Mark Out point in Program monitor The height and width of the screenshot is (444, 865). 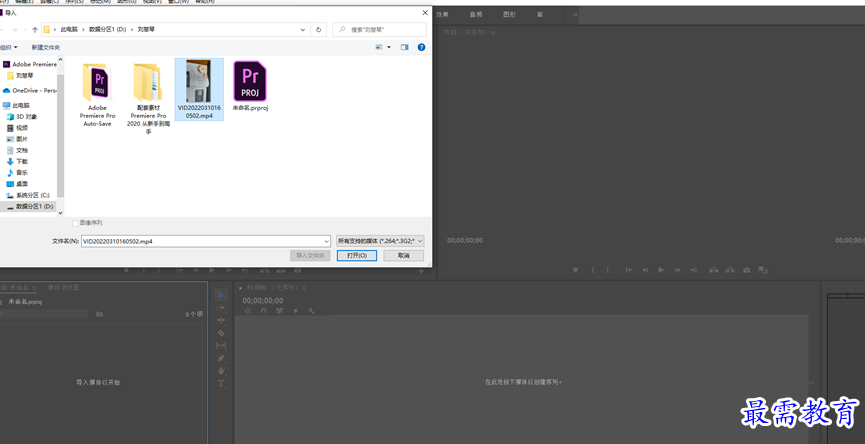click(x=608, y=270)
